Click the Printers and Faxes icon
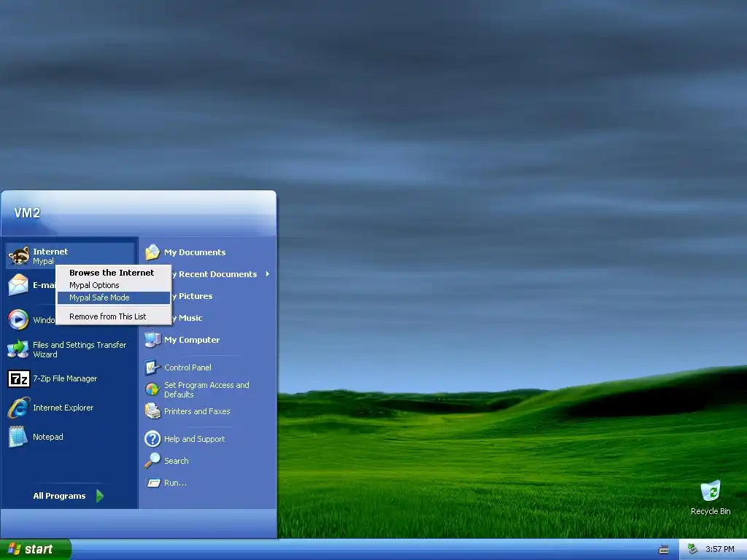The width and height of the screenshot is (747, 560). [152, 411]
